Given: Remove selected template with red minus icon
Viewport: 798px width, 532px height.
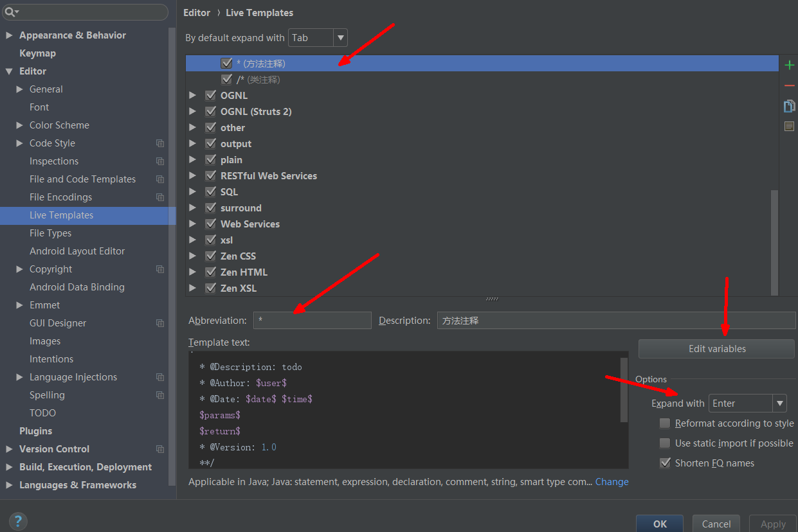Looking at the screenshot, I should (x=790, y=85).
